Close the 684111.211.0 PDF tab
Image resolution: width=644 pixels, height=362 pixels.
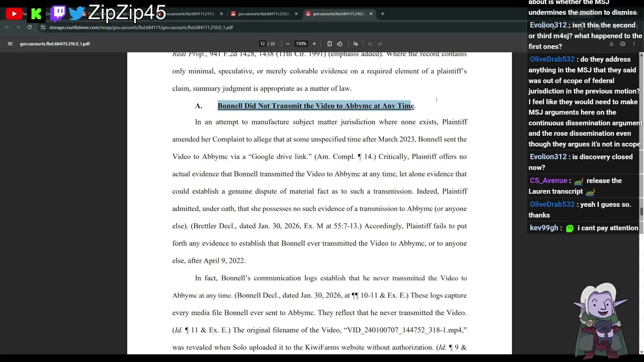click(221, 14)
